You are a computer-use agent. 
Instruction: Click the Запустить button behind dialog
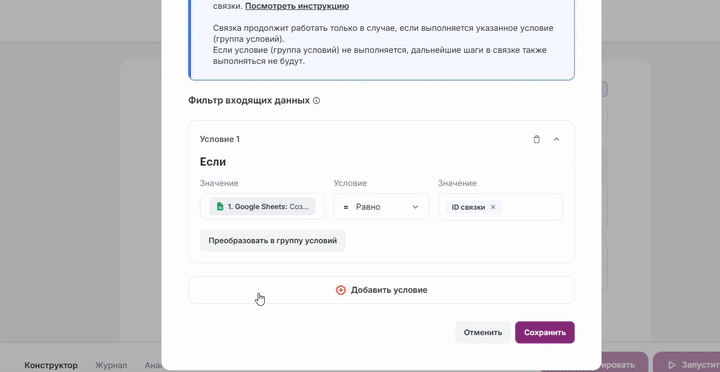686,363
